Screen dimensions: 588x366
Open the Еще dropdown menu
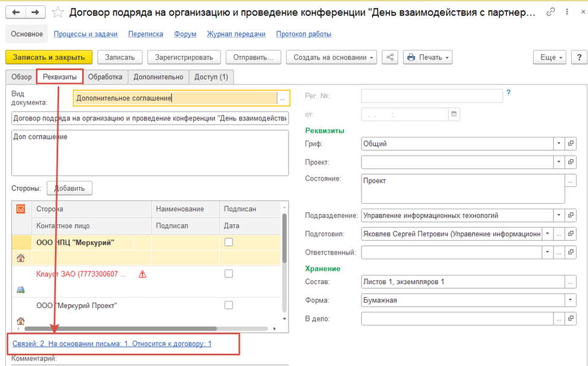coord(550,57)
